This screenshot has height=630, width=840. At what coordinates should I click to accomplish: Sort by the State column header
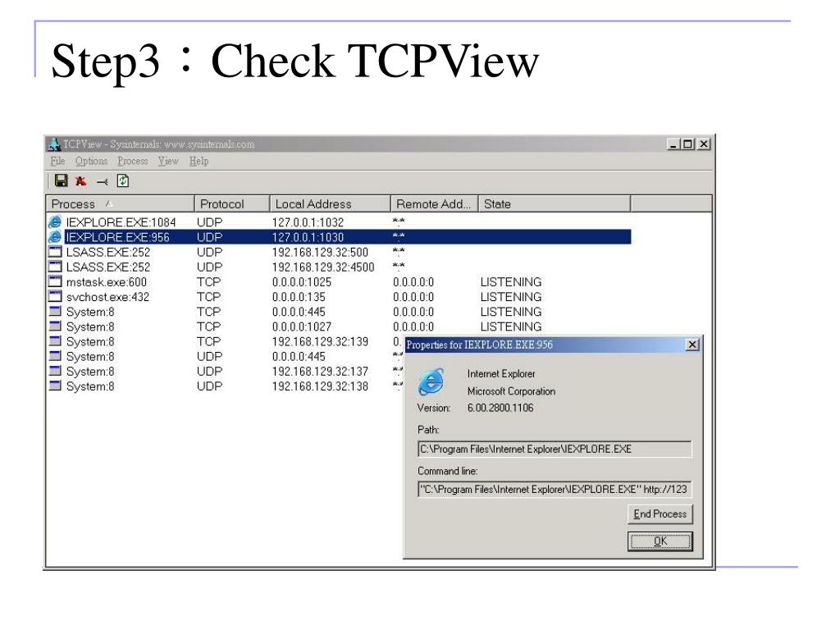554,204
